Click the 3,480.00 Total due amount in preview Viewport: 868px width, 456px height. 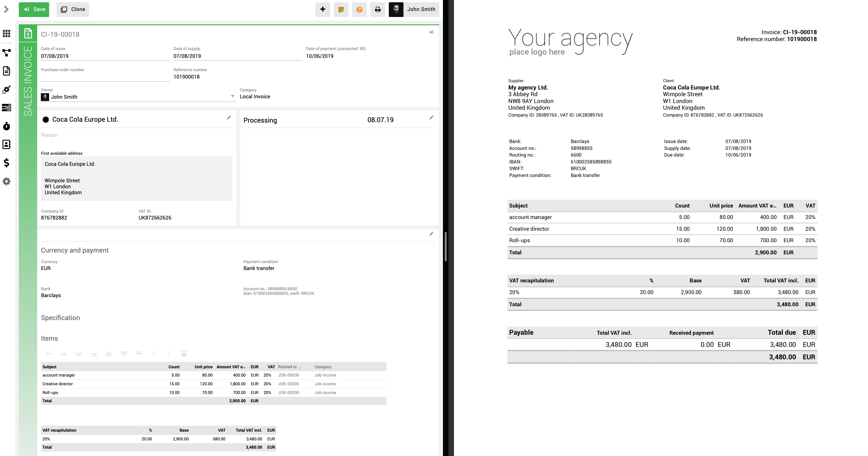[783, 344]
